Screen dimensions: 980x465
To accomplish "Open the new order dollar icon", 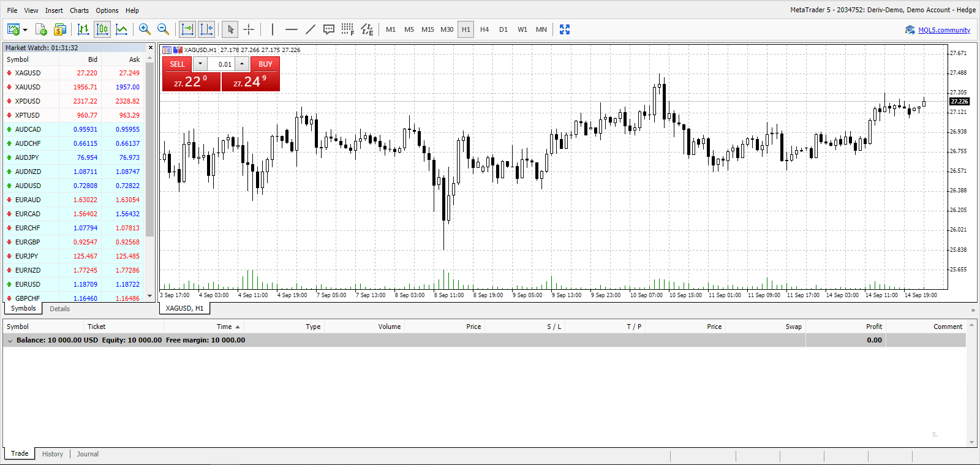I will coord(59,29).
